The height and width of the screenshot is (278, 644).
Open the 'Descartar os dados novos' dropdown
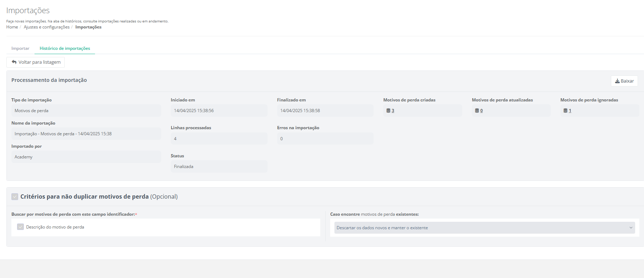pos(484,228)
